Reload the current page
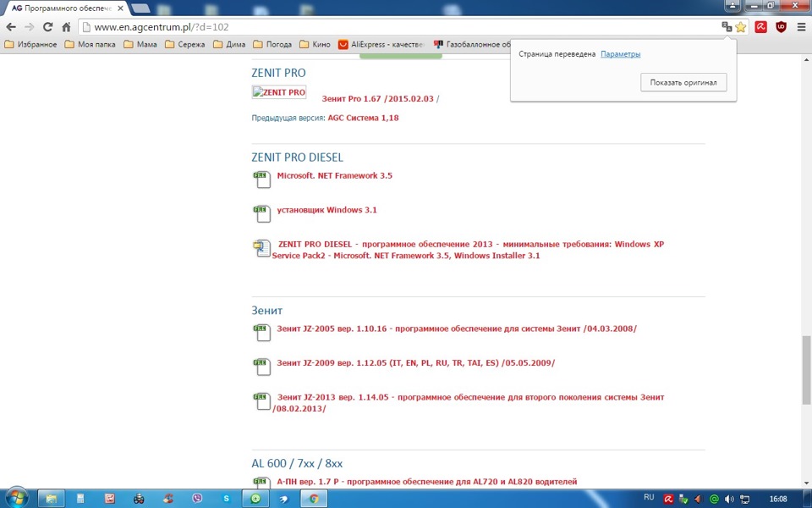Screen dimensions: 812x508 point(47,27)
